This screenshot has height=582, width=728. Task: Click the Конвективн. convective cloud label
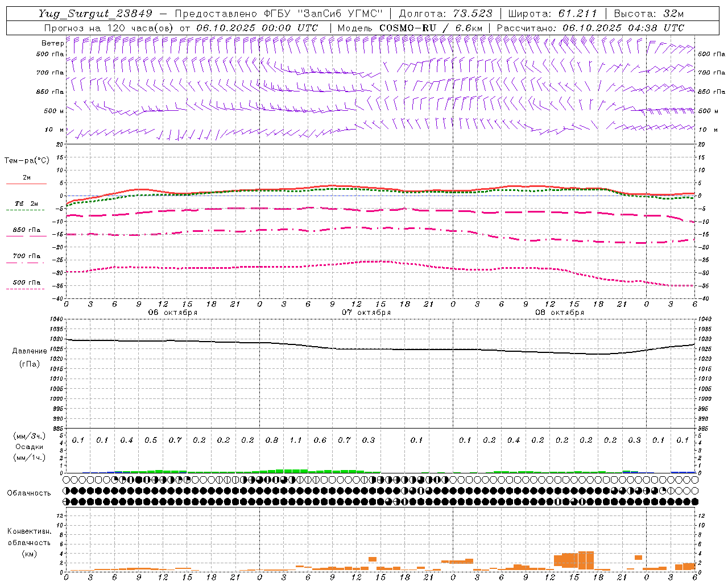[x=30, y=531]
